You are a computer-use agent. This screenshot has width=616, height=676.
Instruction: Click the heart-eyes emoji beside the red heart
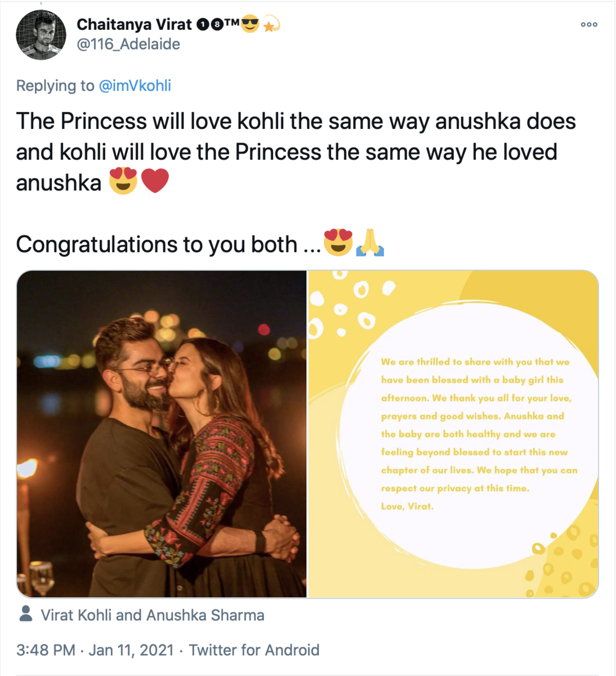coord(123,181)
